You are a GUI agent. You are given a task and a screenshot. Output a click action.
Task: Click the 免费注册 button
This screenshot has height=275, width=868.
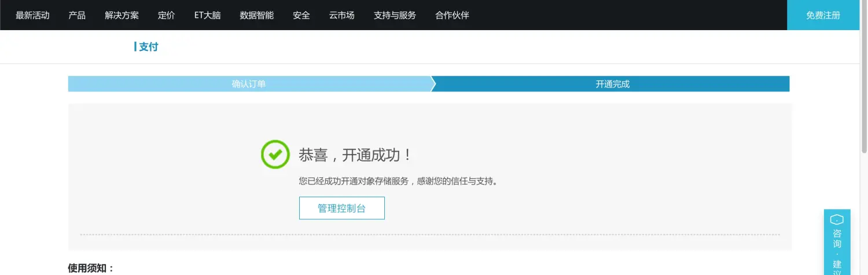(x=823, y=15)
